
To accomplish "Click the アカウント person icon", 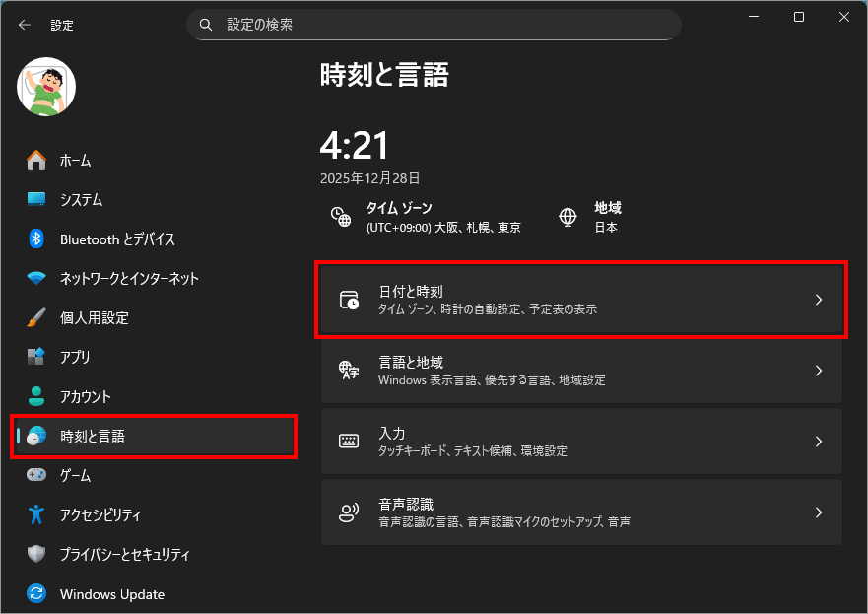I will tap(36, 396).
